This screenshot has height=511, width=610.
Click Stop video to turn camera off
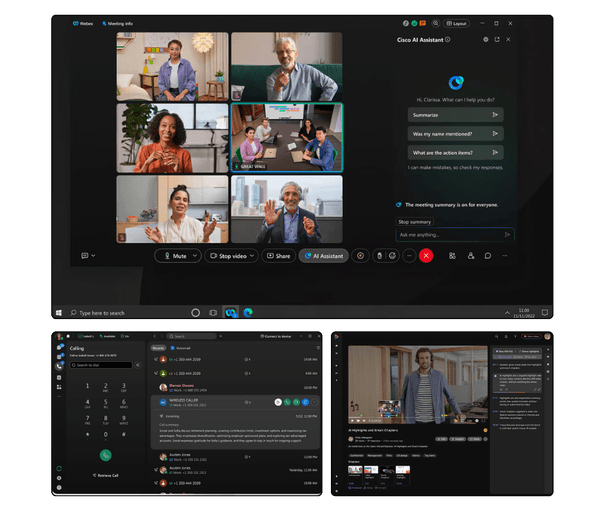(228, 256)
